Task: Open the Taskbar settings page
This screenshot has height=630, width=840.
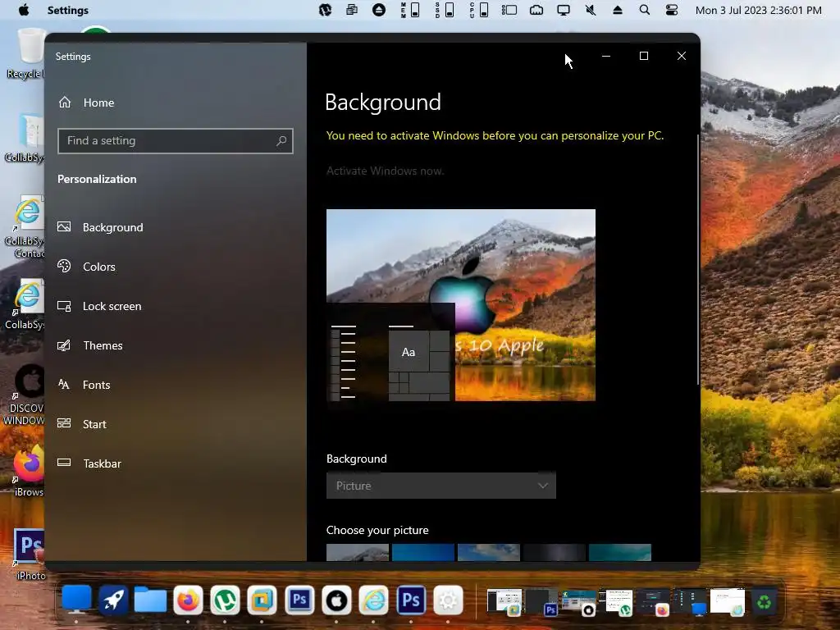Action: (x=89, y=463)
